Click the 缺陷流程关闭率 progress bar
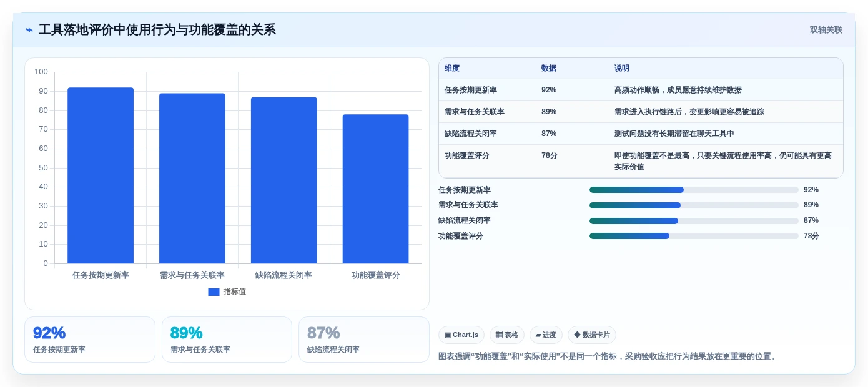The image size is (868, 387). 694,221
